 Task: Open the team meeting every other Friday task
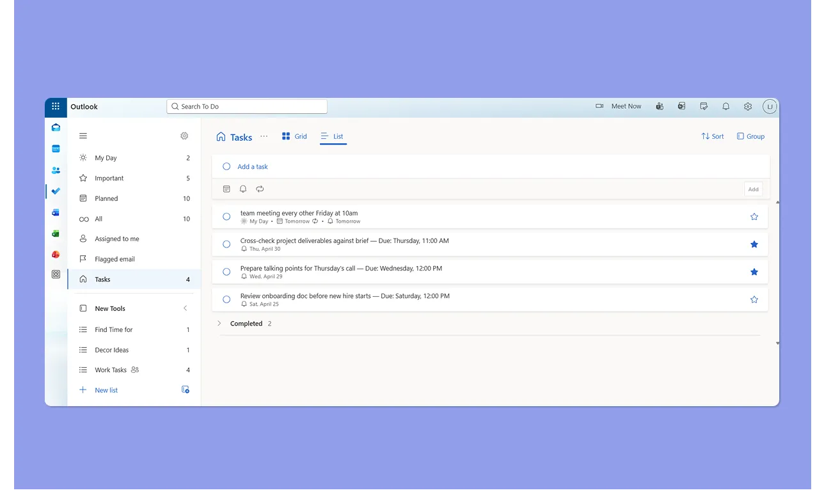[490, 217]
